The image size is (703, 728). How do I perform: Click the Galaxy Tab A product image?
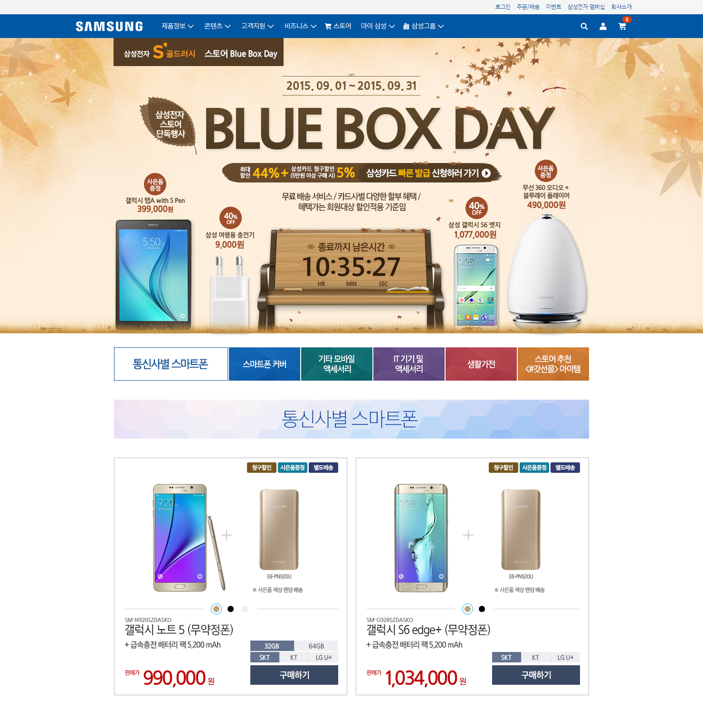pos(153,275)
